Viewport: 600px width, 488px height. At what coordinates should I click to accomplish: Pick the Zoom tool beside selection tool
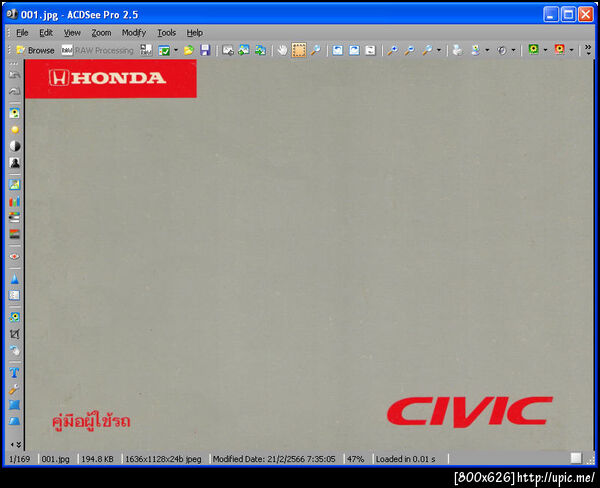316,50
